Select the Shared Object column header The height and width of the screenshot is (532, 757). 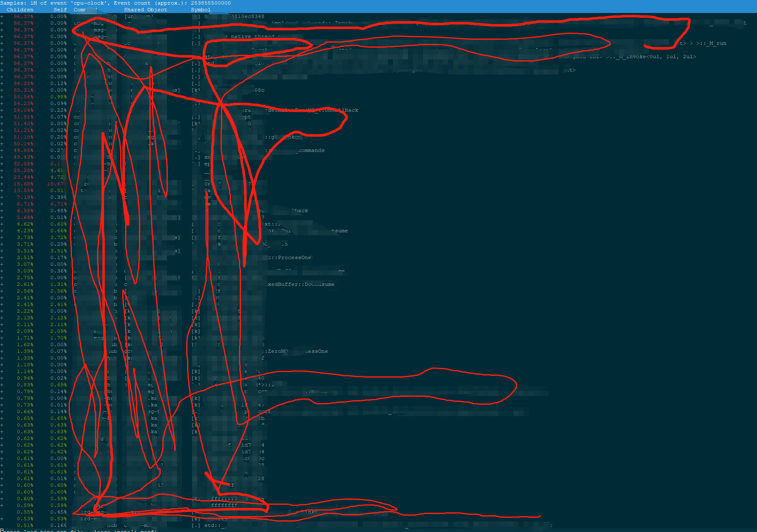click(x=146, y=10)
